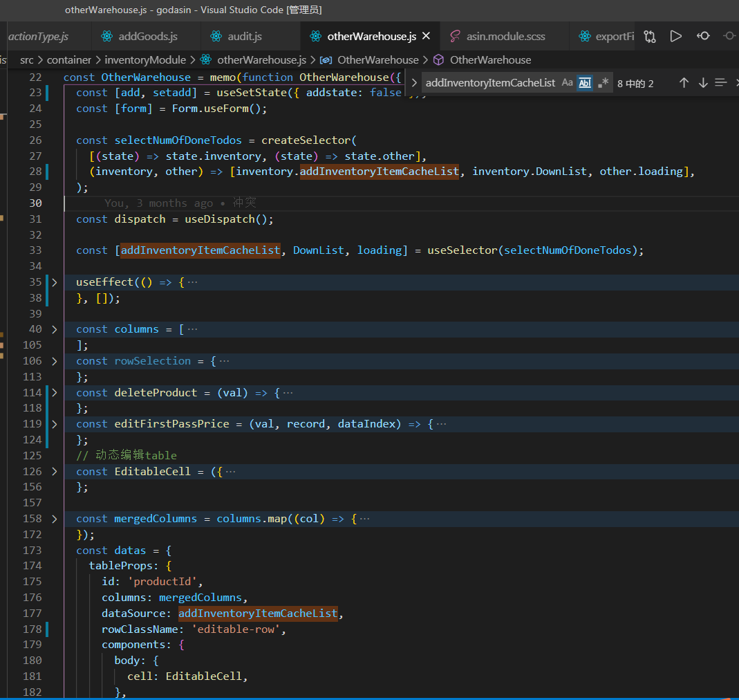Toggle Match Case in find widget

567,83
